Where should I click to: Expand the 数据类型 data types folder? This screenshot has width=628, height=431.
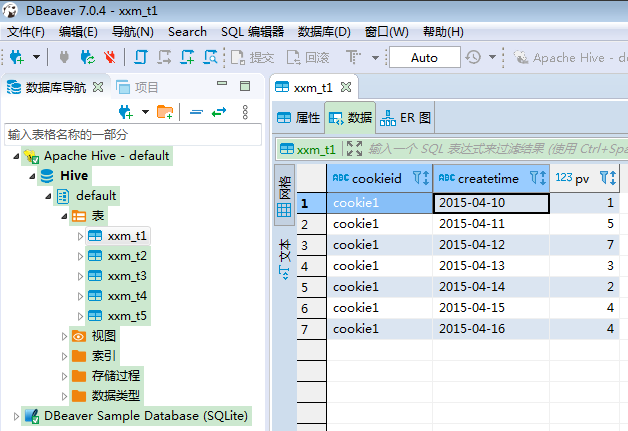64,397
